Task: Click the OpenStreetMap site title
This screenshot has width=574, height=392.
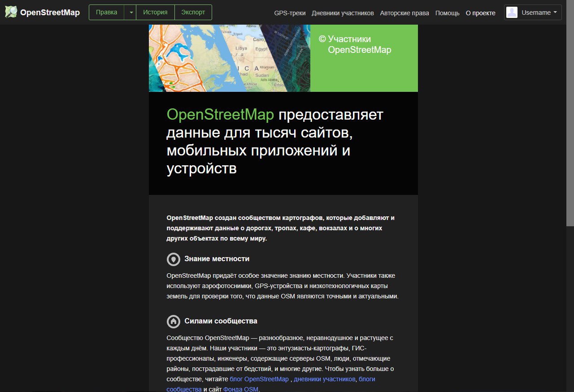Action: (50, 13)
